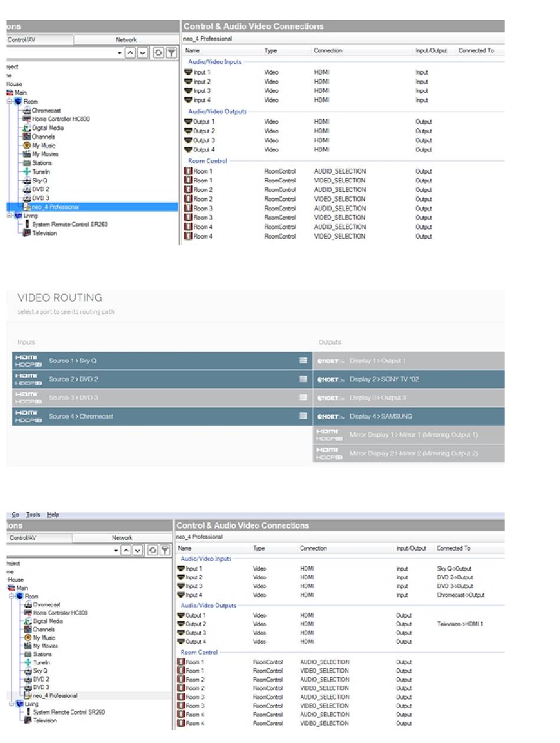Switch to Control/AV tab in top screenshot

coord(39,40)
